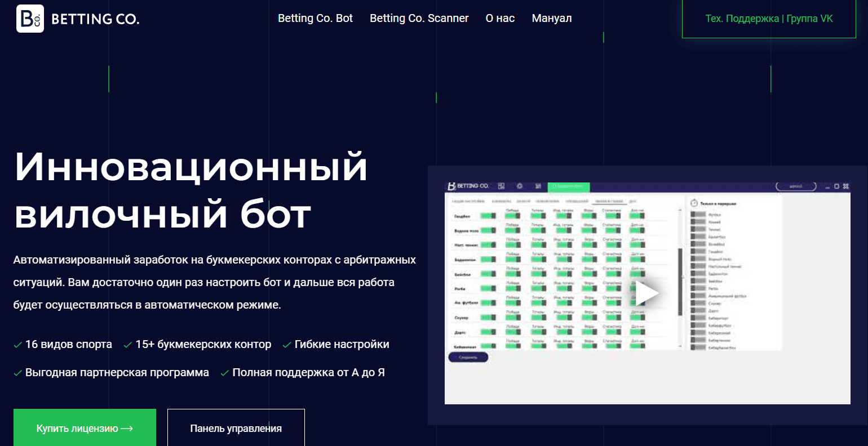Image resolution: width=868 pixels, height=446 pixels.
Task: Click the Betting Co. logo icon
Action: 30,19
